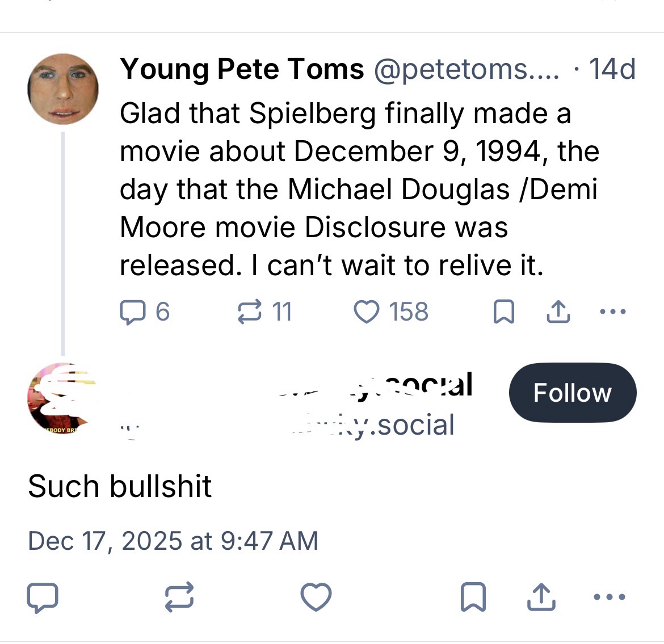Repost the "Such bullshit" reply
Image resolution: width=664 pixels, height=644 pixels.
click(x=180, y=597)
